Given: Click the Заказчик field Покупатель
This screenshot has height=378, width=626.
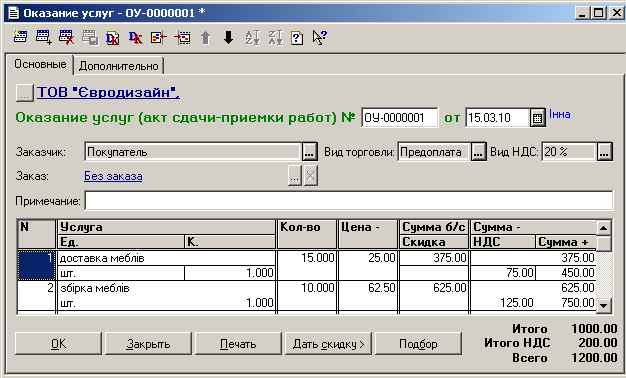Looking at the screenshot, I should 193,152.
